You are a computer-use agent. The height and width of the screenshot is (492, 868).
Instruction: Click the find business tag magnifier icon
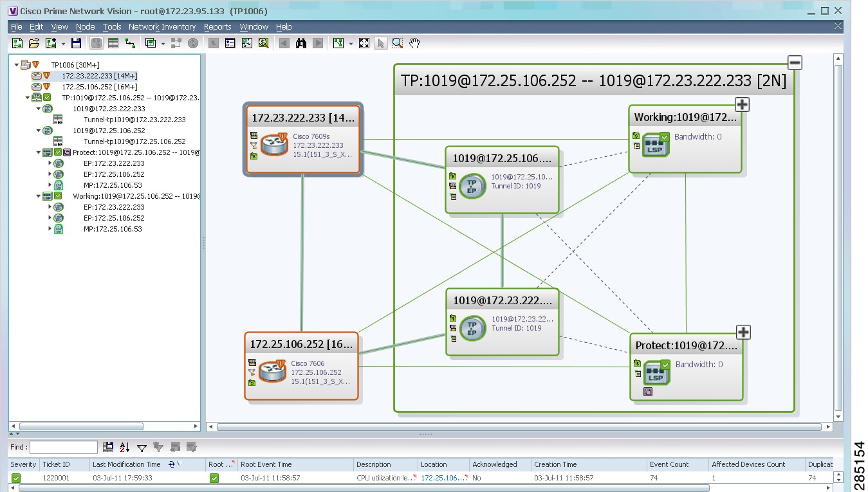263,43
